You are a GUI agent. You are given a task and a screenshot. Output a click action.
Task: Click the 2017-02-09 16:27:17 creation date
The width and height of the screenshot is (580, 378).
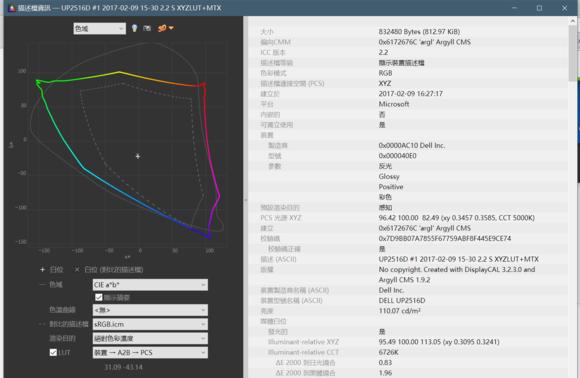[x=410, y=94]
